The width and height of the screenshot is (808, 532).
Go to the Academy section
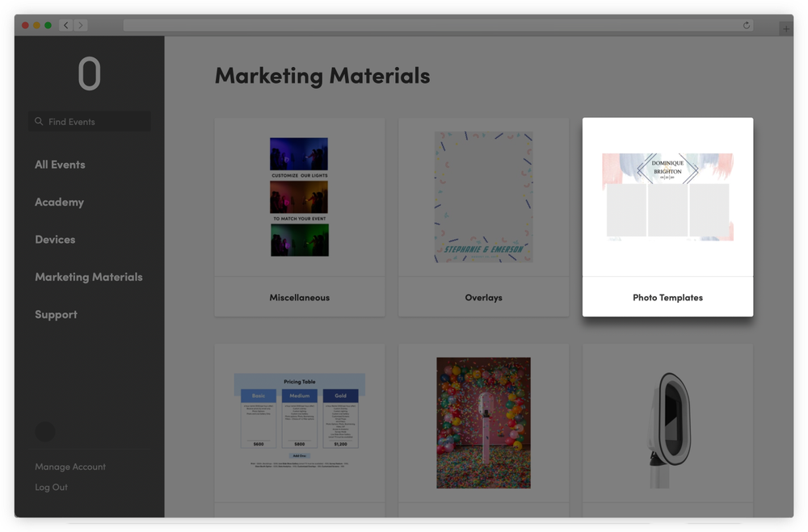click(x=59, y=203)
